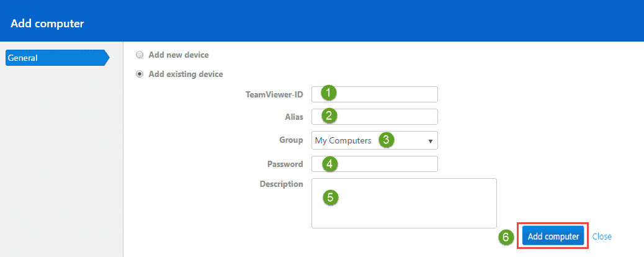This screenshot has width=644, height=257.
Task: Click the arrow of the Group combo box
Action: pyautogui.click(x=431, y=141)
